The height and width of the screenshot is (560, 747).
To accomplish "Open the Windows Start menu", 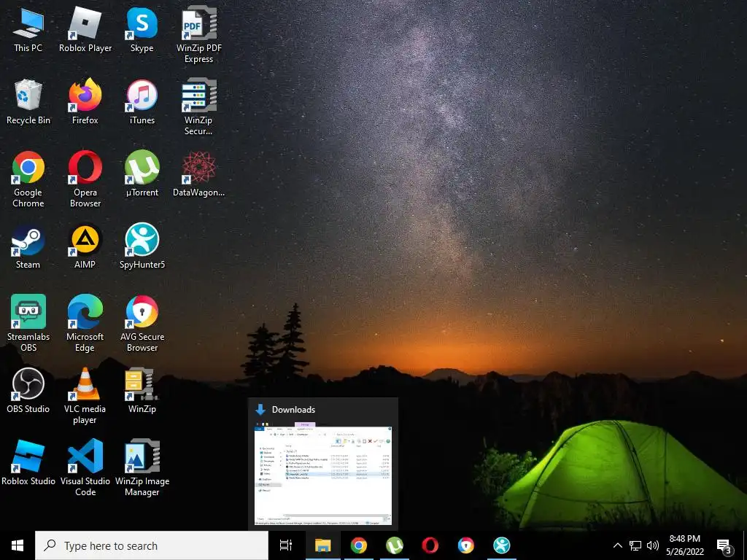I will [x=18, y=545].
